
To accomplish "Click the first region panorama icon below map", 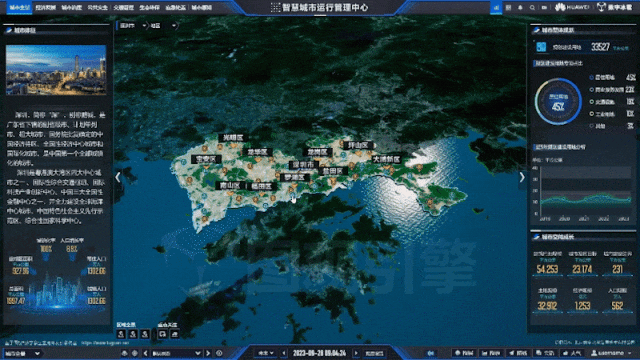I will [121, 334].
